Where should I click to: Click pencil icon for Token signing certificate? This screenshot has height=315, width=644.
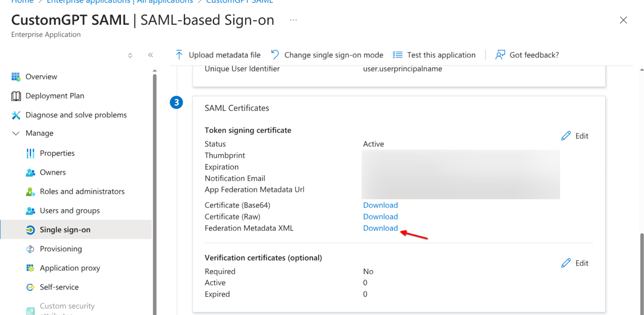tap(566, 136)
